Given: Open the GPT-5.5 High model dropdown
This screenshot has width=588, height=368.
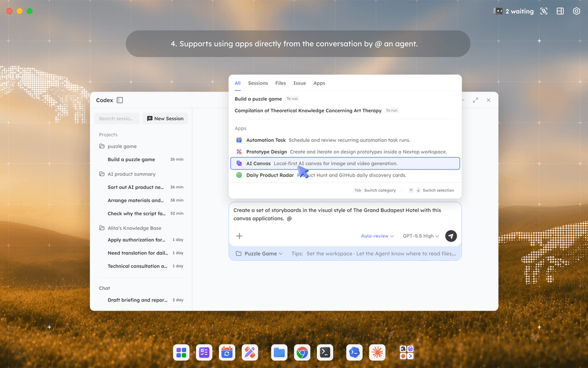Looking at the screenshot, I should (421, 236).
